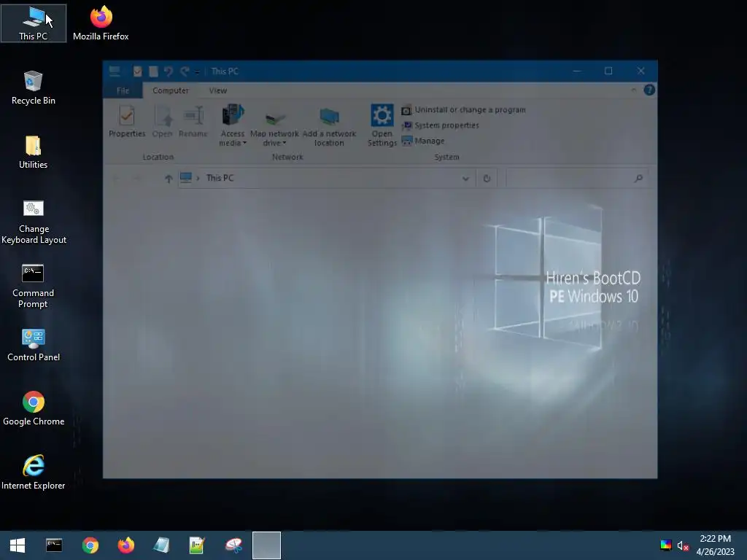Go up one level with the up arrow
The width and height of the screenshot is (747, 560).
click(x=169, y=179)
